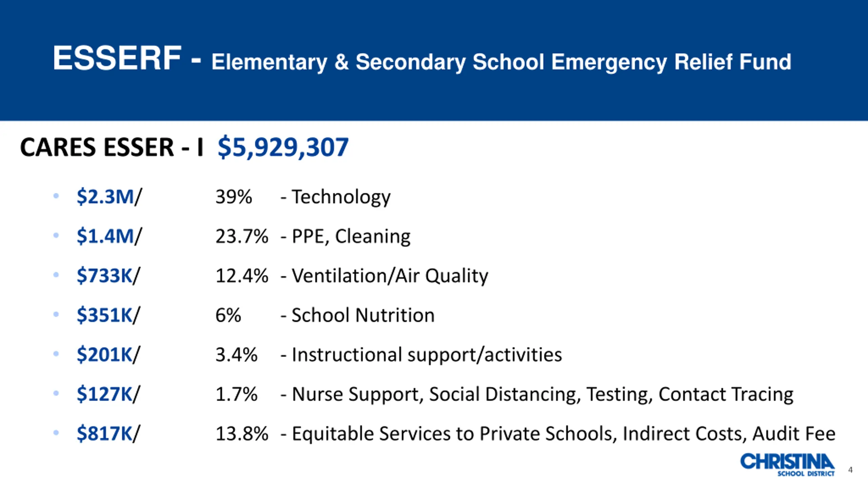Image resolution: width=868 pixels, height=488 pixels.
Task: Click the 13.8% percentage value
Action: 242,434
